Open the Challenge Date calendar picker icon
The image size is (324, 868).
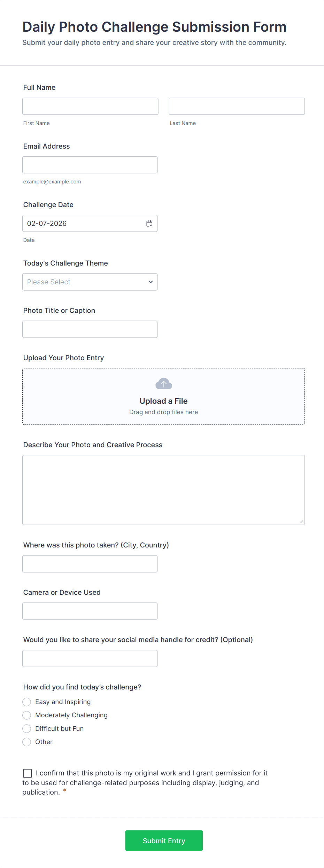(x=149, y=223)
